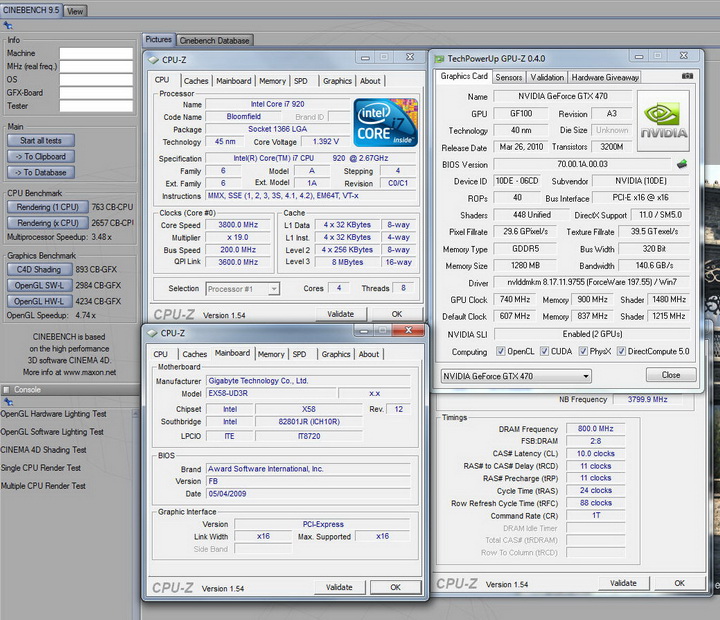
Task: Click OK in the Memory CPU-Z window
Action: pyautogui.click(x=680, y=583)
